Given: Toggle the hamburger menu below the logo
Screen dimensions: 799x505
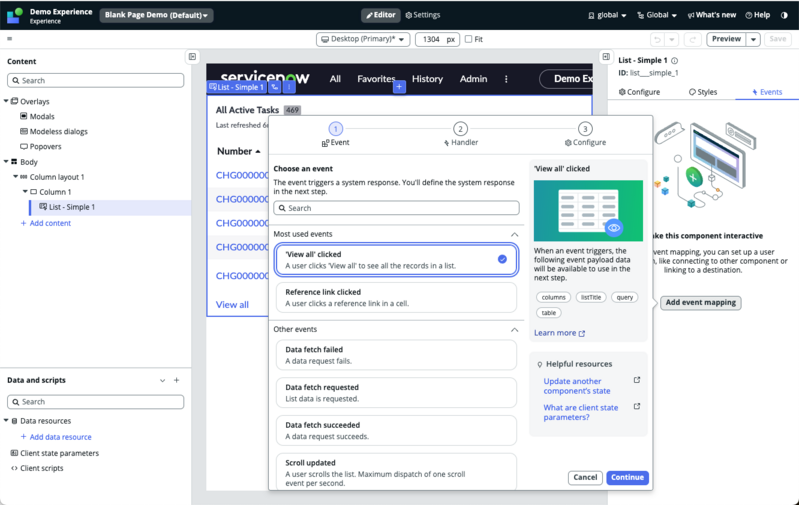Looking at the screenshot, I should (9, 39).
